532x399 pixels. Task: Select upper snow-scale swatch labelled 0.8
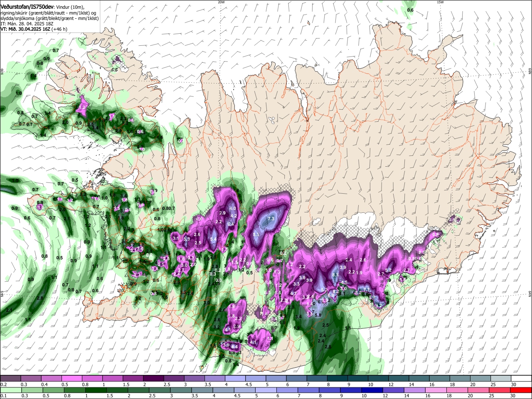tap(92, 378)
